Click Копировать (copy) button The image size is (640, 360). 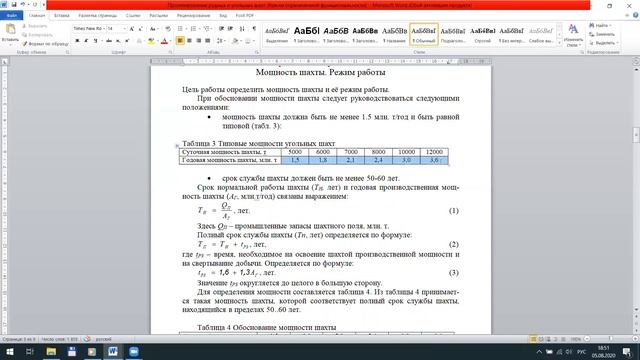pos(38,35)
